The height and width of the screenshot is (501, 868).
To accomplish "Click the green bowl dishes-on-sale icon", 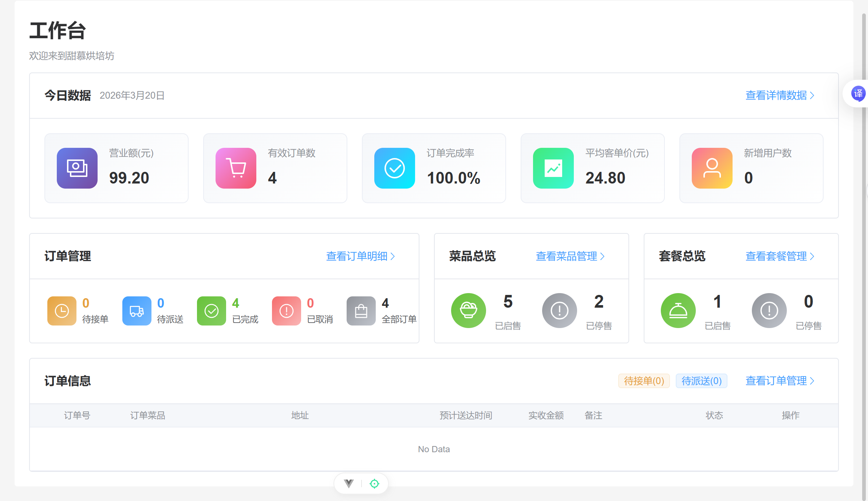I will [468, 310].
